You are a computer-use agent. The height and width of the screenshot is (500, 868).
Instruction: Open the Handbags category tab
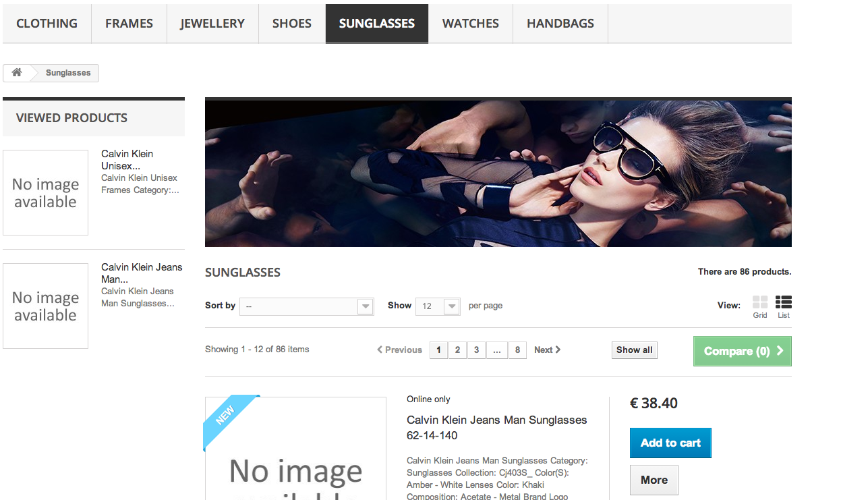pos(560,24)
